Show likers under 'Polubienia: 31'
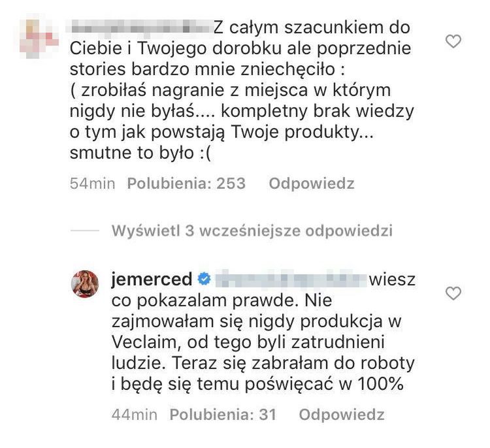 (x=222, y=414)
